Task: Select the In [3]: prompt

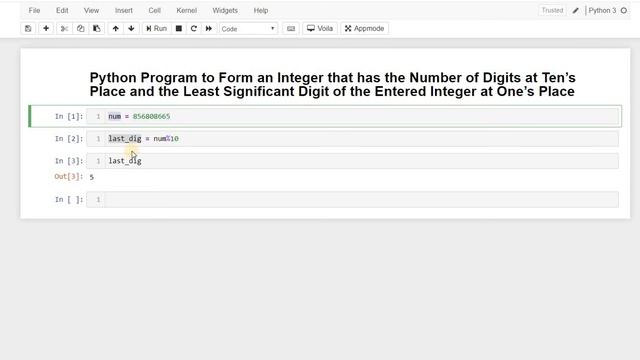Action: coord(69,161)
